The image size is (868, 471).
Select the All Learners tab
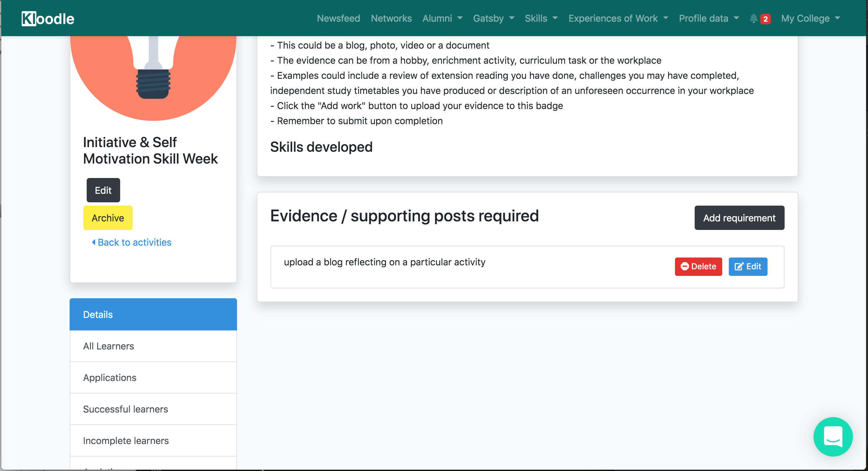point(153,346)
